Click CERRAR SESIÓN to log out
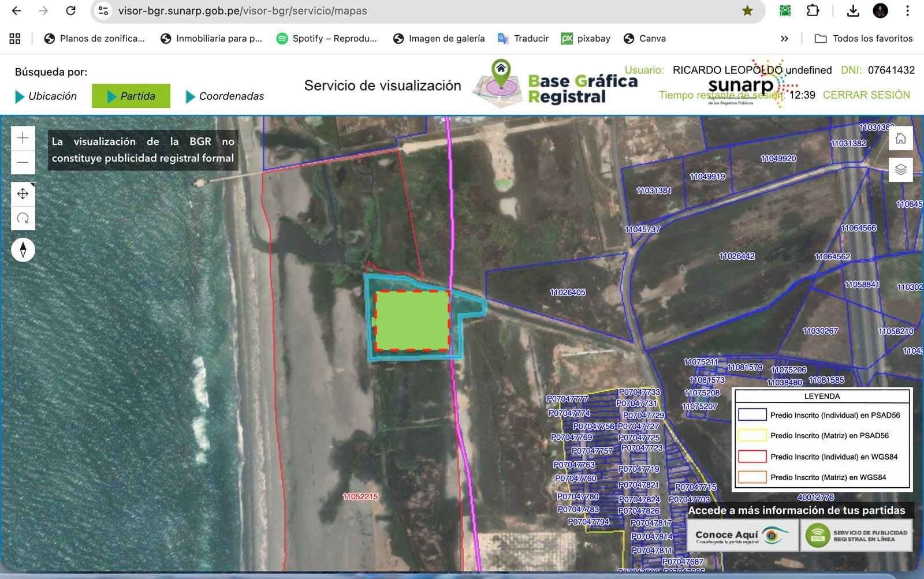This screenshot has width=924, height=579. coord(866,95)
